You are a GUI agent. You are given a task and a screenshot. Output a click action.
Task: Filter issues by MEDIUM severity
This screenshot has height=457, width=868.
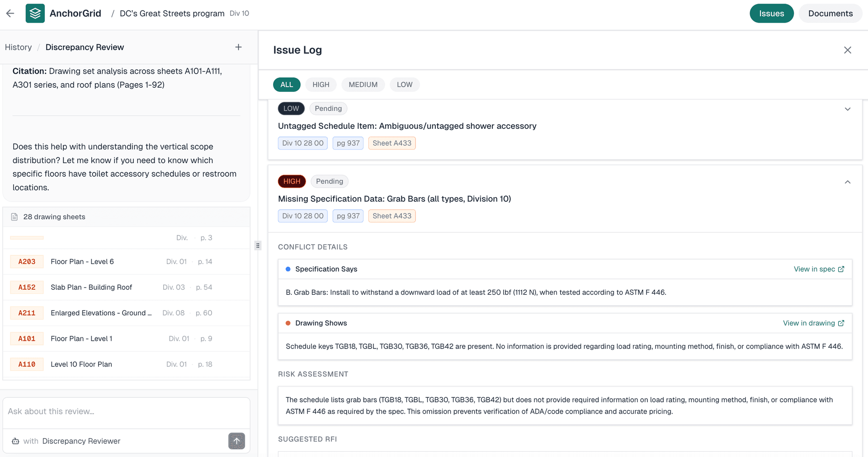click(x=363, y=85)
